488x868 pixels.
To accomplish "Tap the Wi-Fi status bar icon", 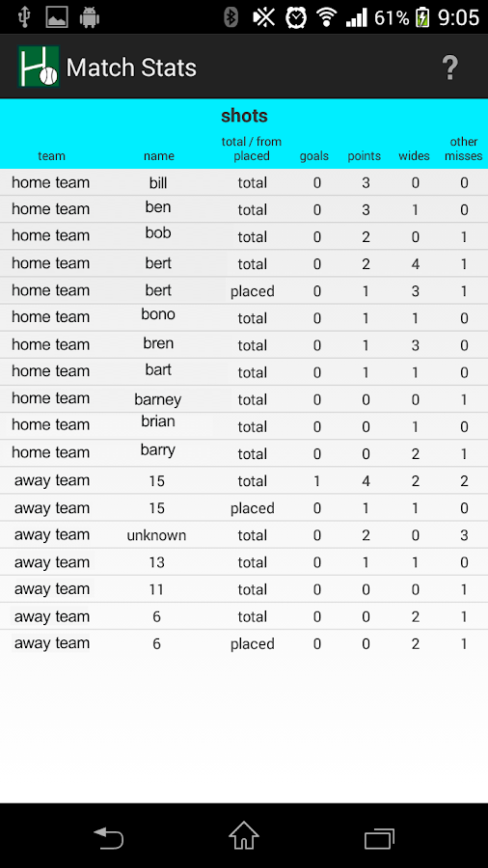I will point(326,17).
